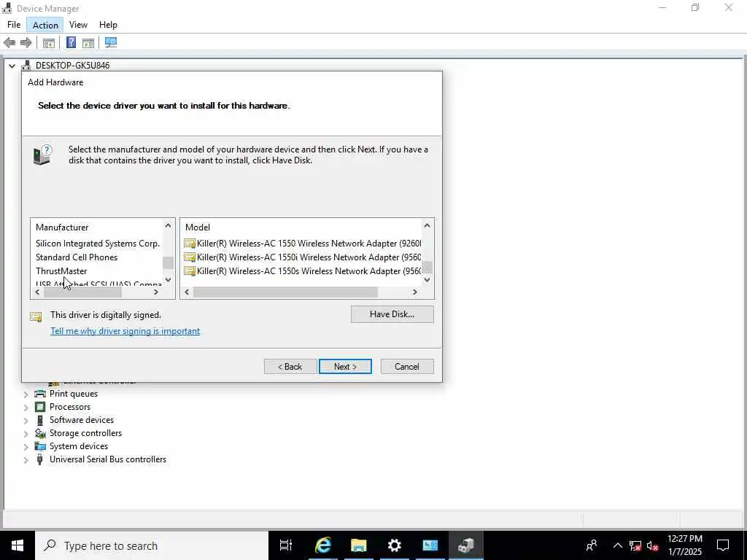This screenshot has width=747, height=560.
Task: Open the File menu
Action: point(14,25)
